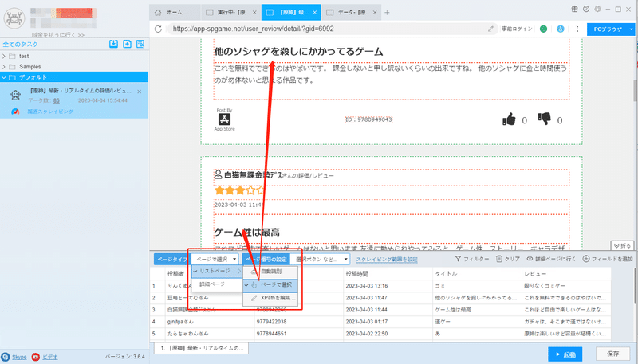
Task: Open the three-dot more options menu
Action: [577, 29]
